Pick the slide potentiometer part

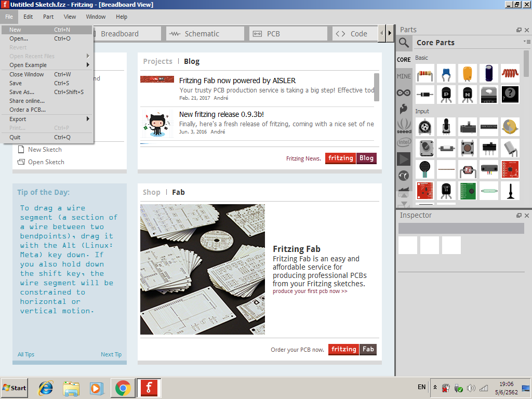click(468, 127)
